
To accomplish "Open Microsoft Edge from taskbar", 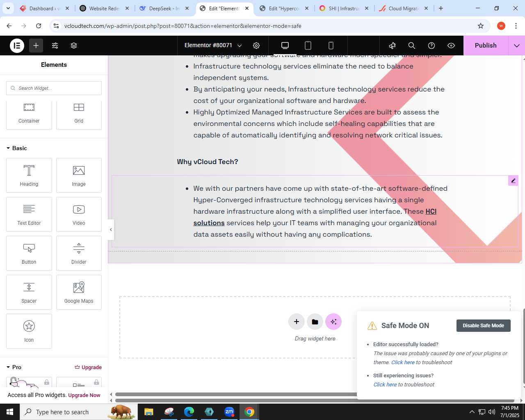I will coord(189,412).
